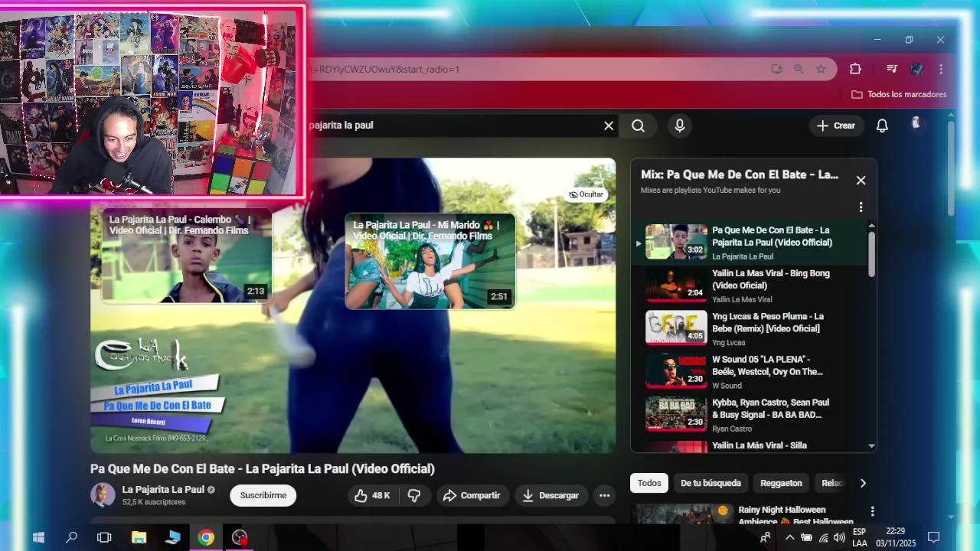Open Mix playlist options three-dot menu
The image size is (980, 551).
pyautogui.click(x=861, y=207)
